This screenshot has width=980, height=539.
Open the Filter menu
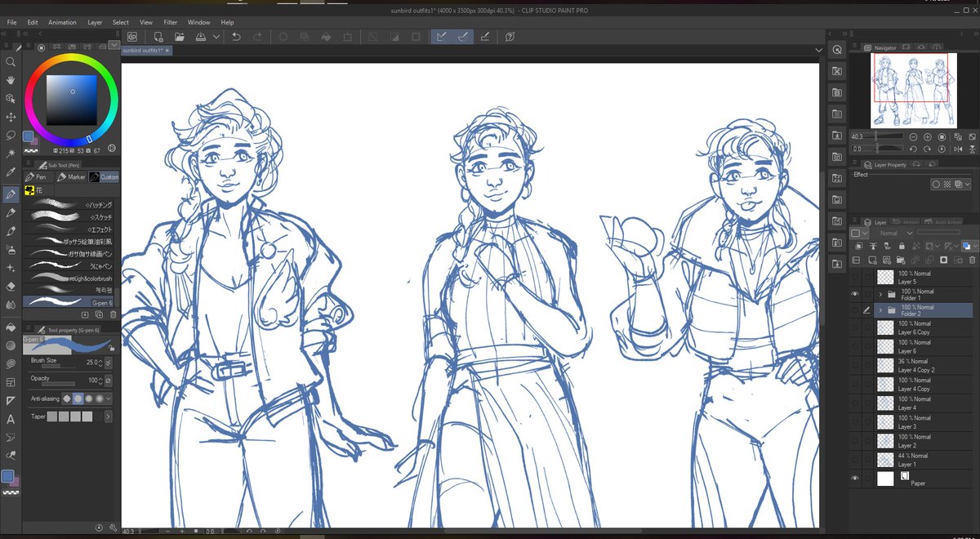coord(170,22)
